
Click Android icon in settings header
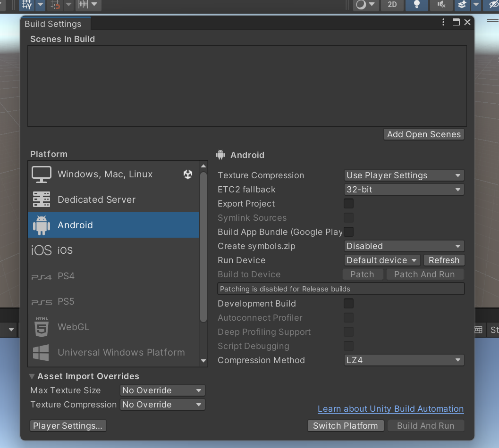[x=220, y=155]
